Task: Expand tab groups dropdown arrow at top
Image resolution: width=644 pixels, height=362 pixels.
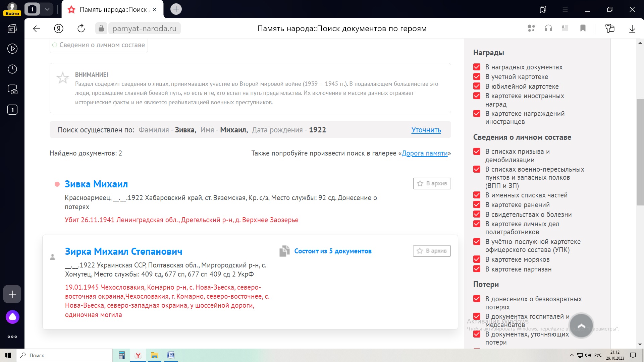Action: coord(47,9)
